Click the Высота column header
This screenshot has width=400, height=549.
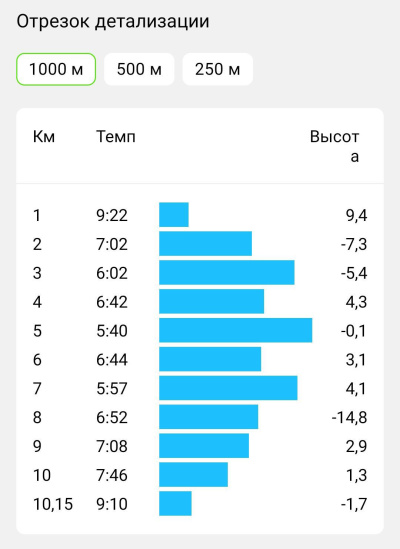(335, 146)
